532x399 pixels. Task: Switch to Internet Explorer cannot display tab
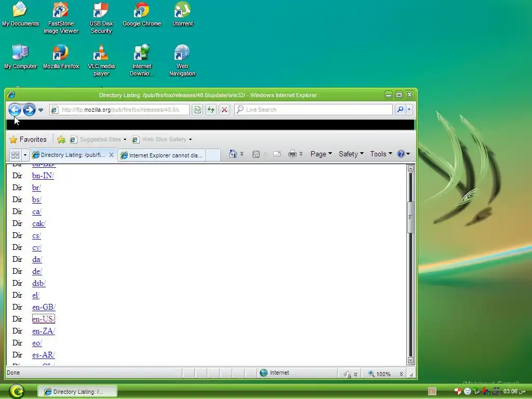tap(162, 155)
